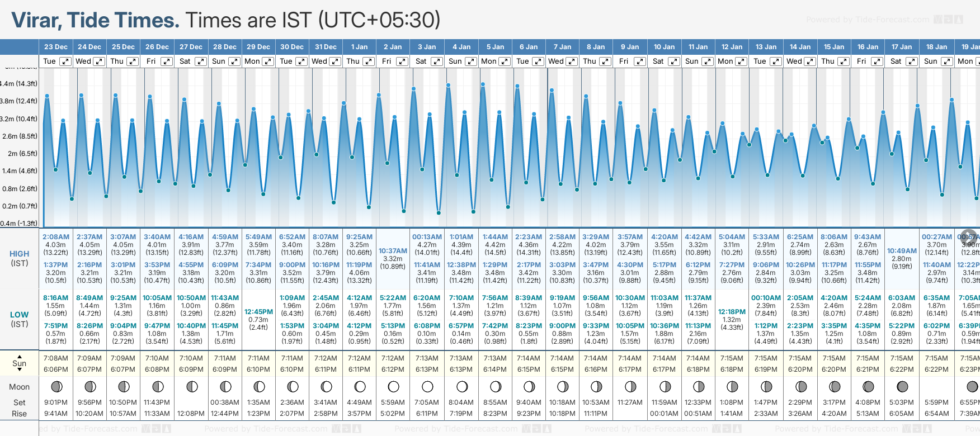Click the expand arrows for Mon 5 Jan
This screenshot has height=436, width=980.
(x=505, y=61)
